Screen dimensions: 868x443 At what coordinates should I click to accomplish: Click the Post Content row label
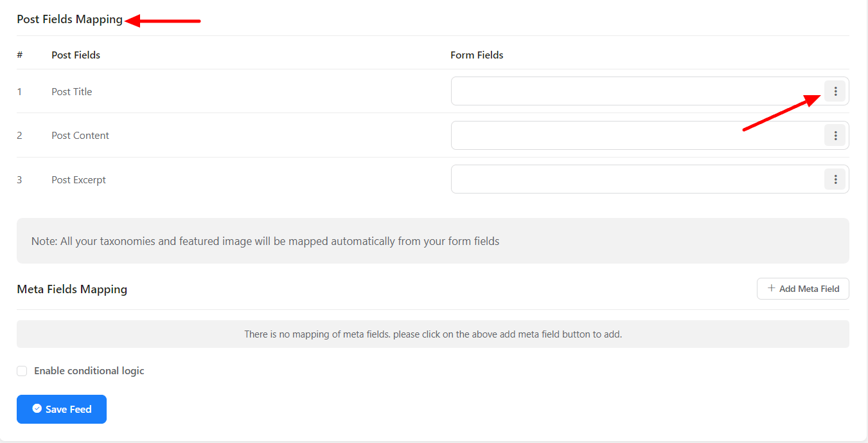pyautogui.click(x=80, y=136)
